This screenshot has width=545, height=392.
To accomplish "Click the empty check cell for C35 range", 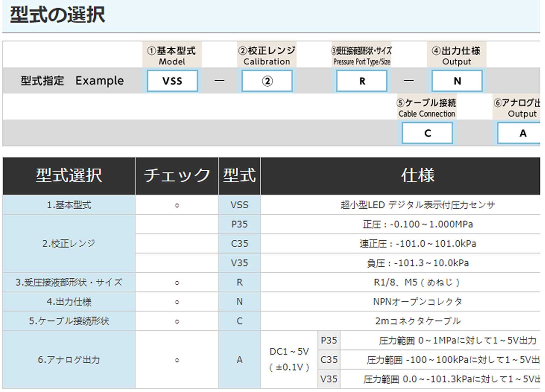I will click(177, 244).
